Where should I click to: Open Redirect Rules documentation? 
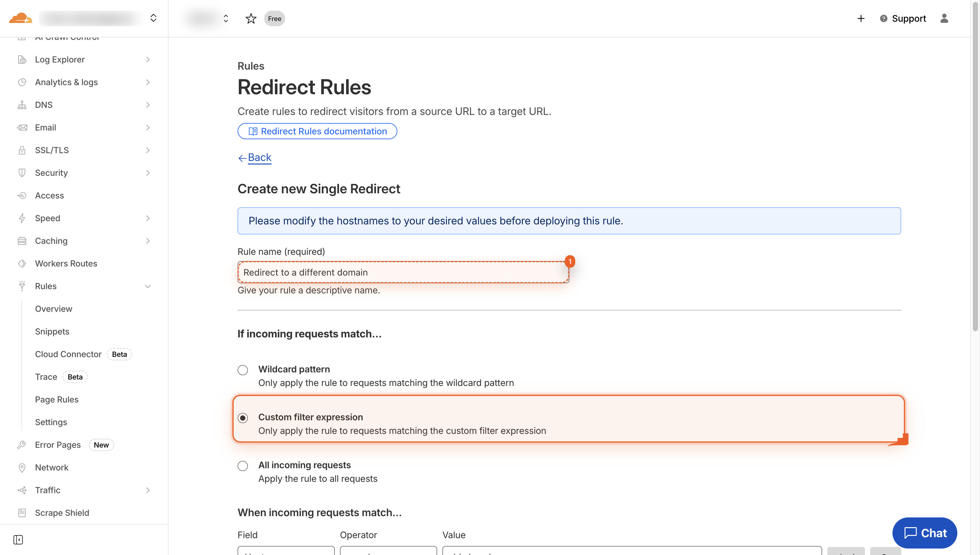pyautogui.click(x=317, y=131)
